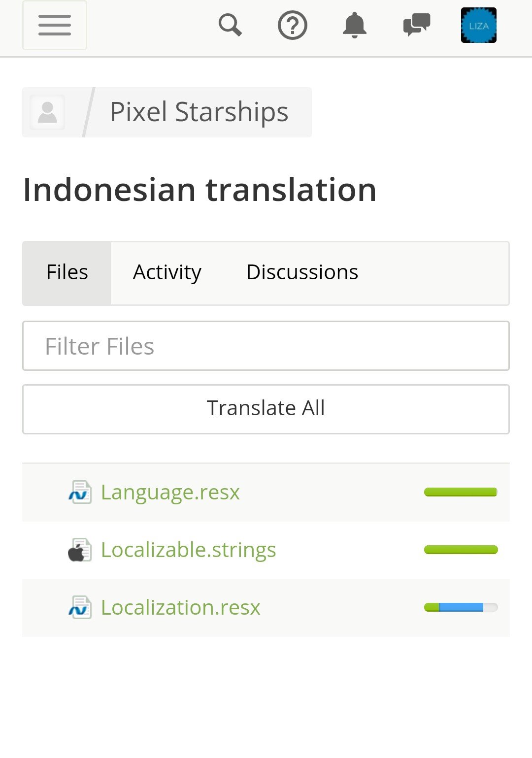Image resolution: width=532 pixels, height=758 pixels.
Task: Click the Apple icon beside Localizable.strings
Action: pos(80,550)
